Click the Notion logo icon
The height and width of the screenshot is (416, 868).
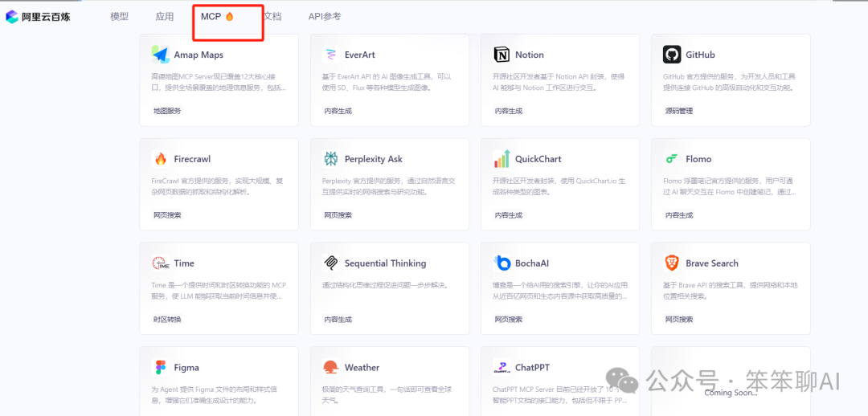pyautogui.click(x=501, y=55)
